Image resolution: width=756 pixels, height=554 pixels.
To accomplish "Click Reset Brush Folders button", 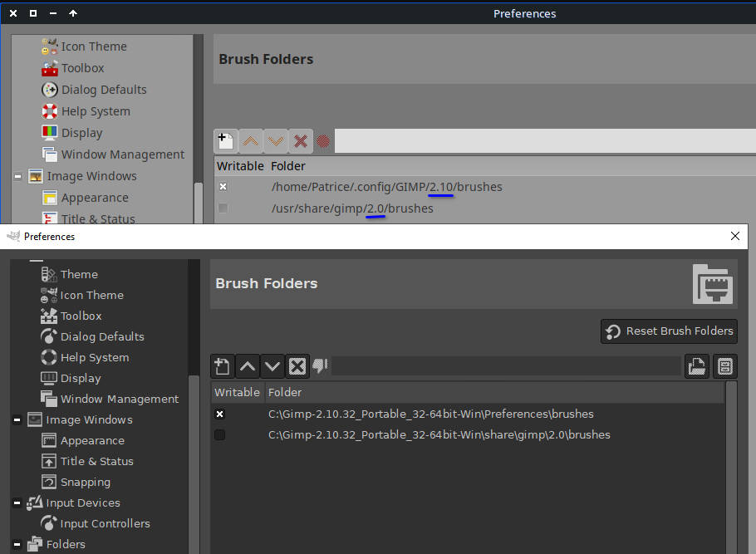I will [669, 331].
